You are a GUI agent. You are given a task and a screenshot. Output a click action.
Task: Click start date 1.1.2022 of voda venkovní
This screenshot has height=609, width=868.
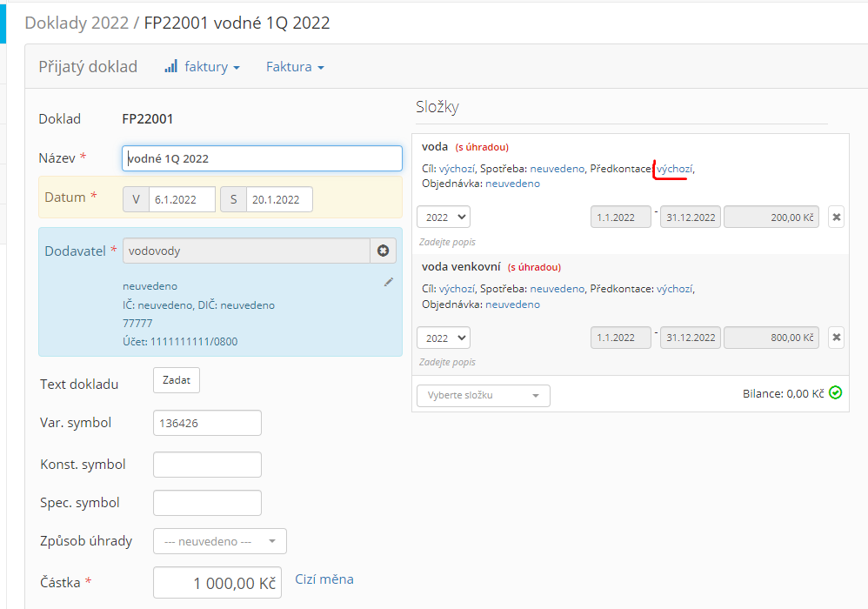pyautogui.click(x=620, y=338)
